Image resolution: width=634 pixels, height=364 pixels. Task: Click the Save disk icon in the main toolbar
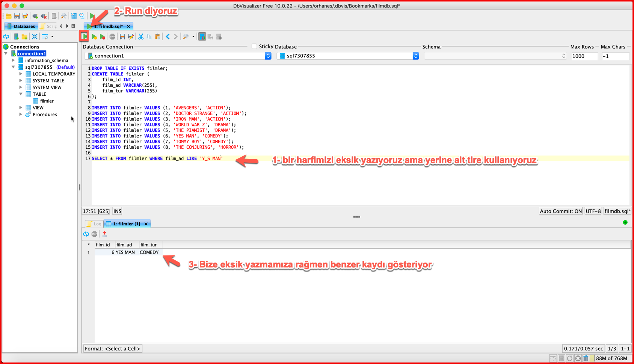point(17,16)
